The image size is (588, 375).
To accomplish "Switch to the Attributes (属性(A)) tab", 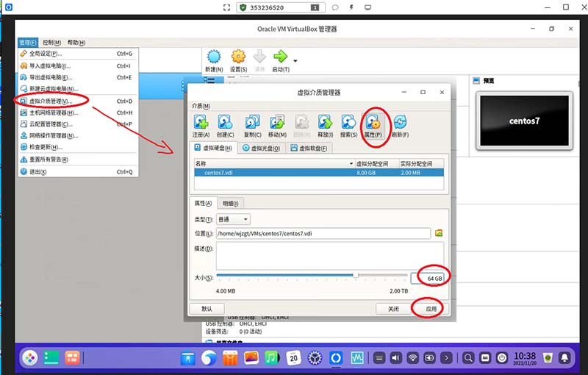I will coord(203,203).
